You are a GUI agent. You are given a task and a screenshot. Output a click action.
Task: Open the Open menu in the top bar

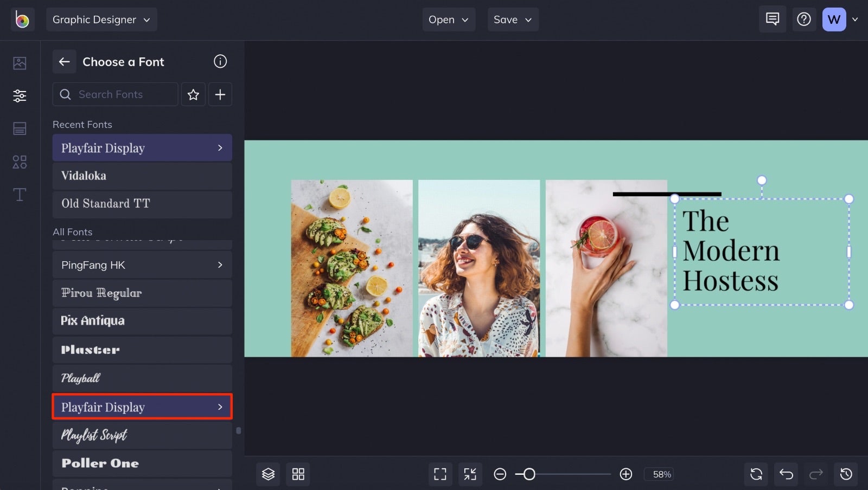point(448,19)
